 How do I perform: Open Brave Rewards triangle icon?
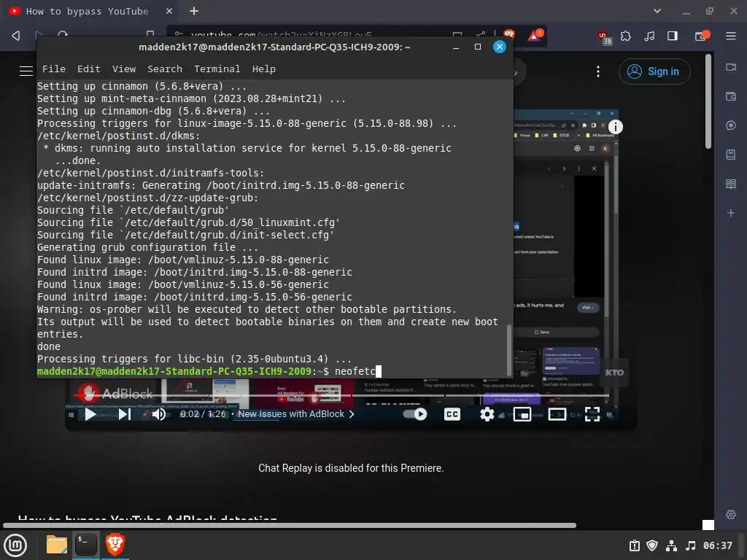pos(535,35)
